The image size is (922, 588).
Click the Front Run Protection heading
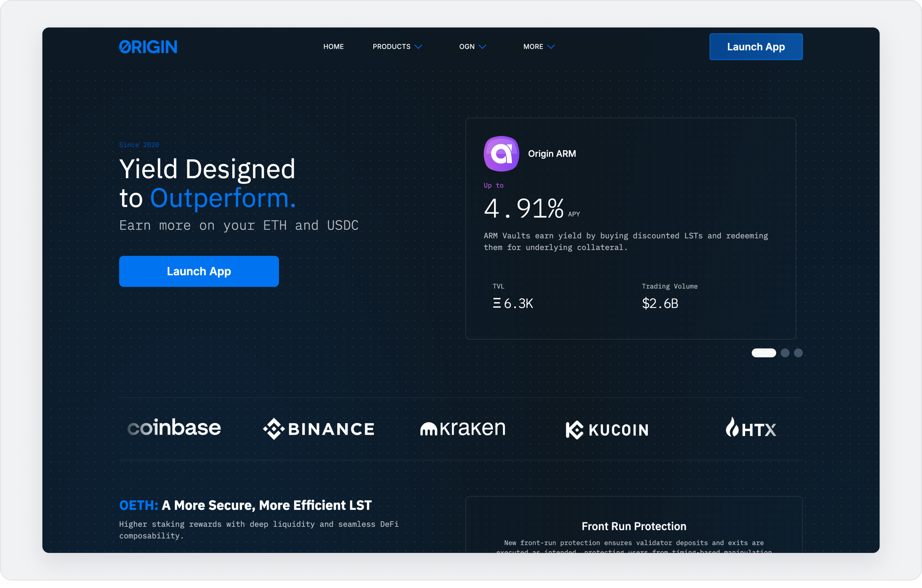(634, 526)
